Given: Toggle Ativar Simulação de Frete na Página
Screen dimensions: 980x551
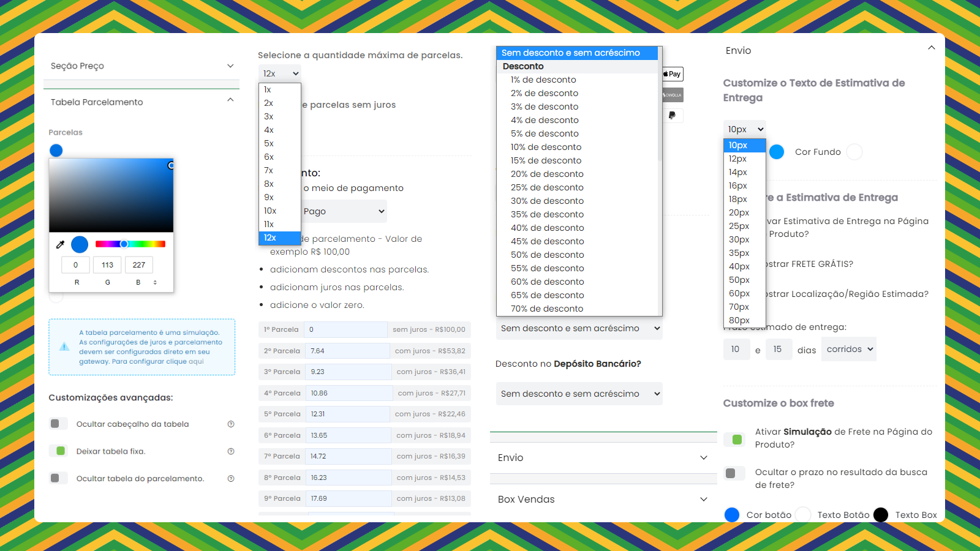Looking at the screenshot, I should [x=734, y=440].
